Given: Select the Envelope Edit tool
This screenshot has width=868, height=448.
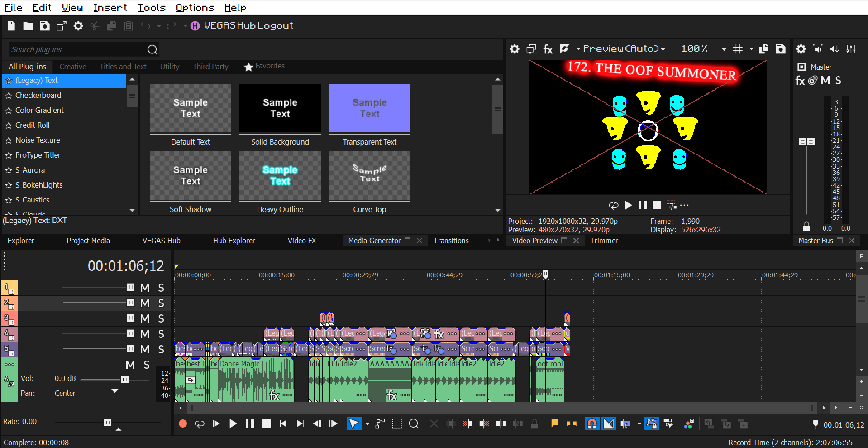Looking at the screenshot, I should pyautogui.click(x=380, y=424).
